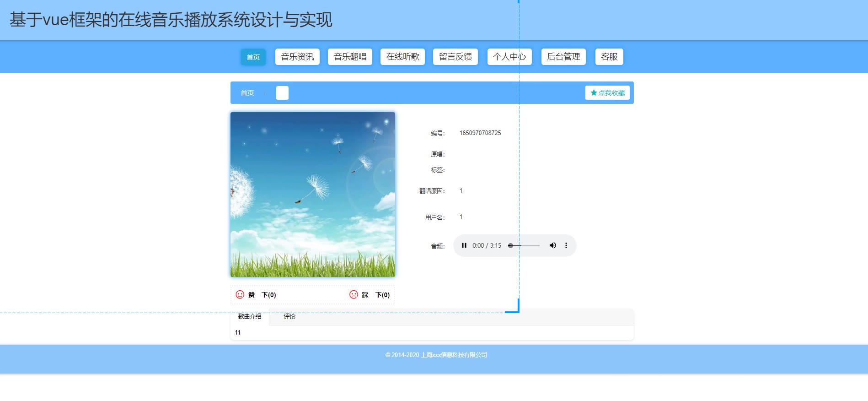This screenshot has width=868, height=401.
Task: Click the 标签: label
Action: [438, 170]
